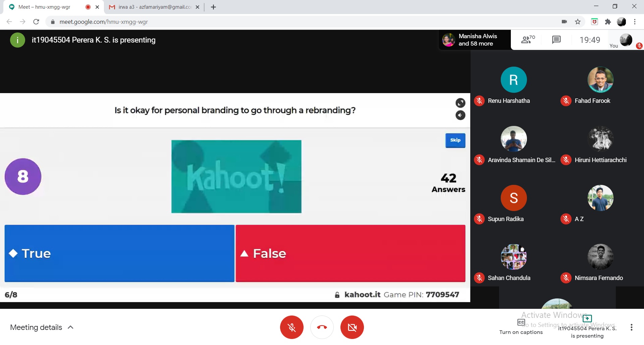The image size is (644, 345).
Task: Open the Chrome extensions puzzle icon
Action: click(x=608, y=22)
